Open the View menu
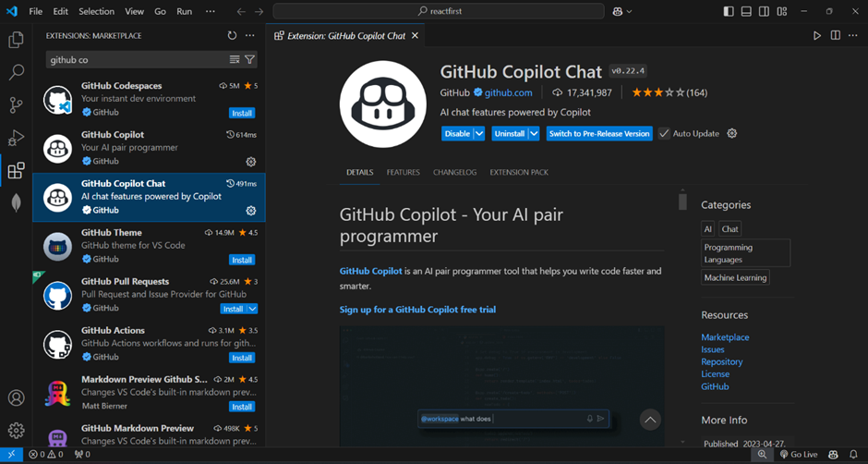This screenshot has width=868, height=464. coord(135,11)
